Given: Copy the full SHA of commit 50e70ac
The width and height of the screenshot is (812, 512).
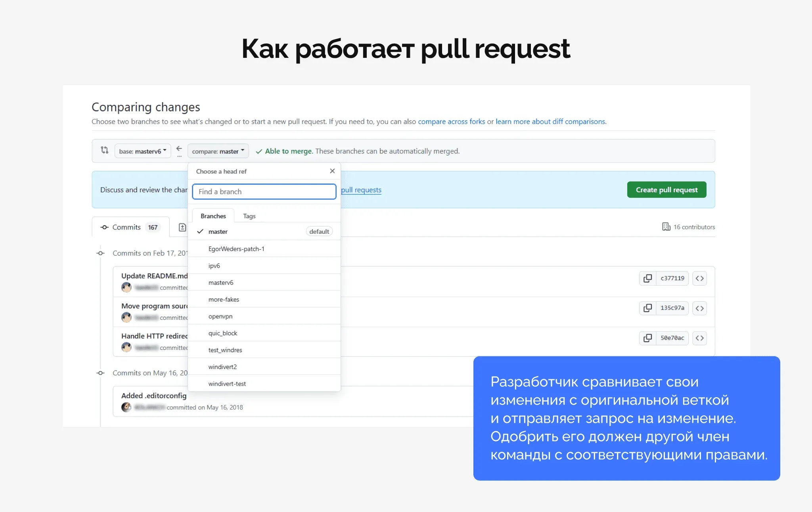Looking at the screenshot, I should pos(647,338).
